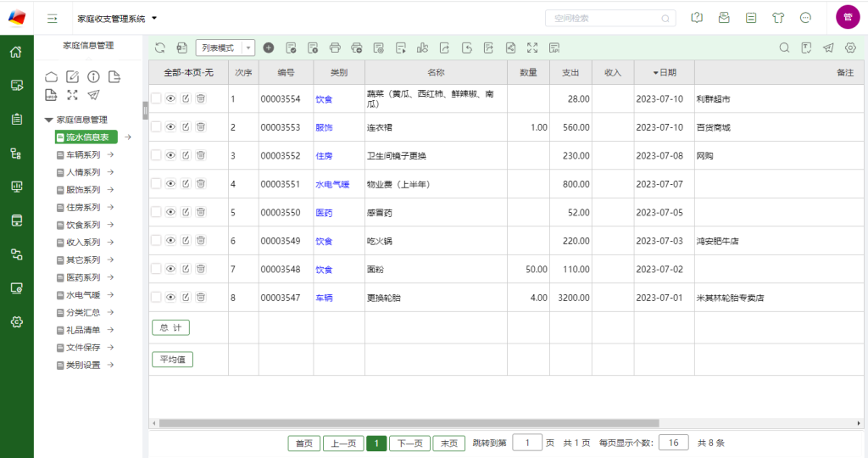The height and width of the screenshot is (458, 868).
Task: Click the 平均值 button
Action: (x=173, y=360)
